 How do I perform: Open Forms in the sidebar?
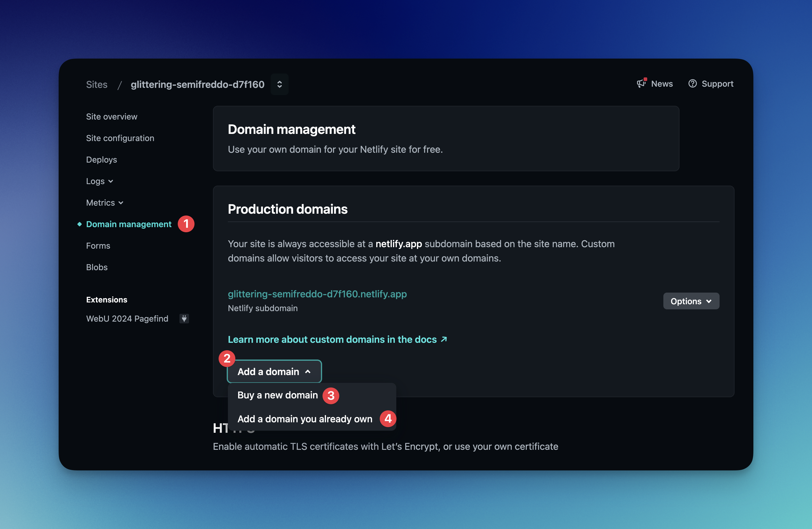coord(98,245)
